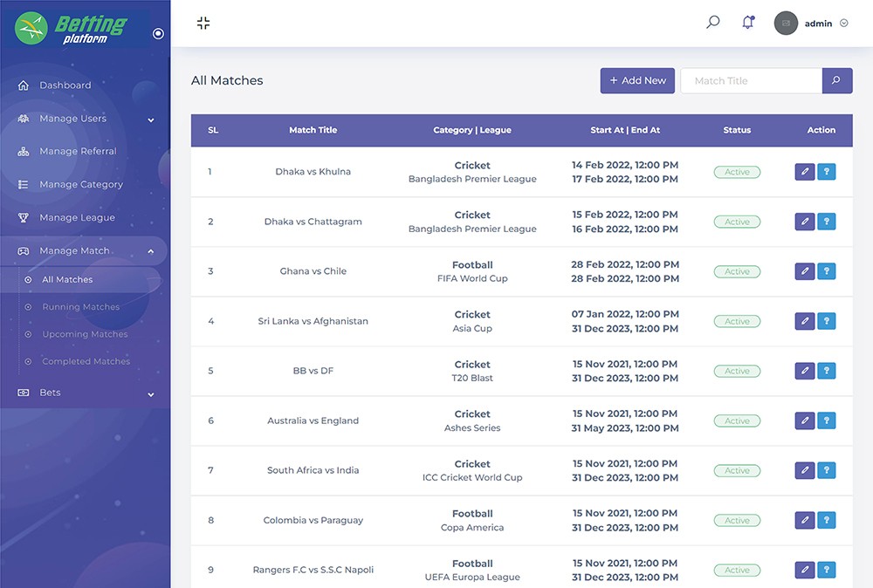Click the Match Title search field
This screenshot has width=873, height=588.
751,81
